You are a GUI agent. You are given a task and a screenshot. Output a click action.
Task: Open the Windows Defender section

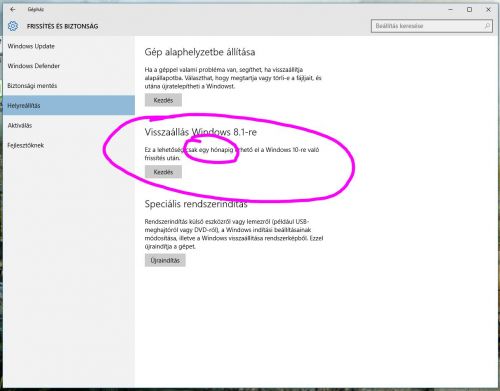pyautogui.click(x=34, y=66)
